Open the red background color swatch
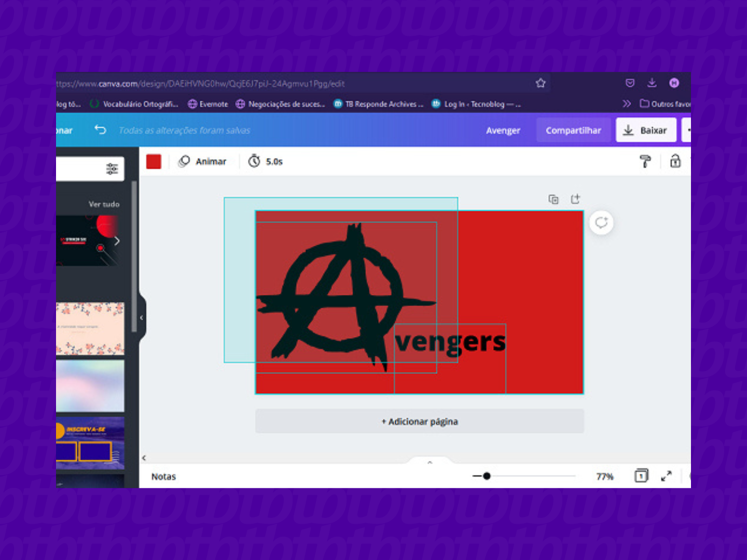 [154, 162]
